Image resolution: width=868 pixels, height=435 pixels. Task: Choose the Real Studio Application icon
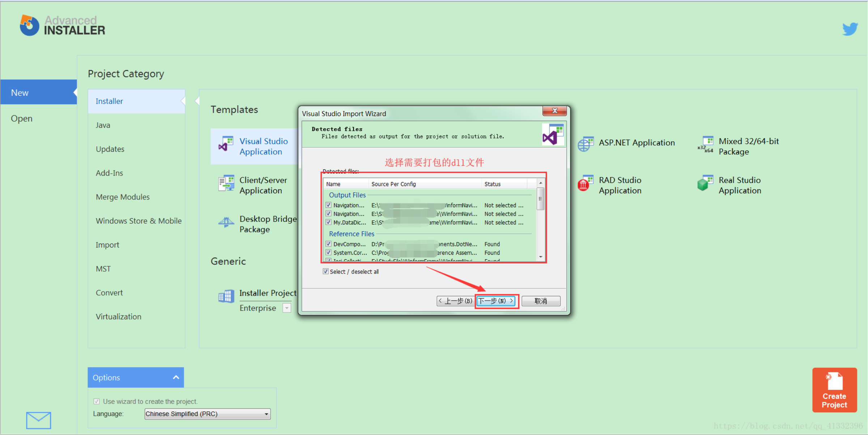[705, 183]
